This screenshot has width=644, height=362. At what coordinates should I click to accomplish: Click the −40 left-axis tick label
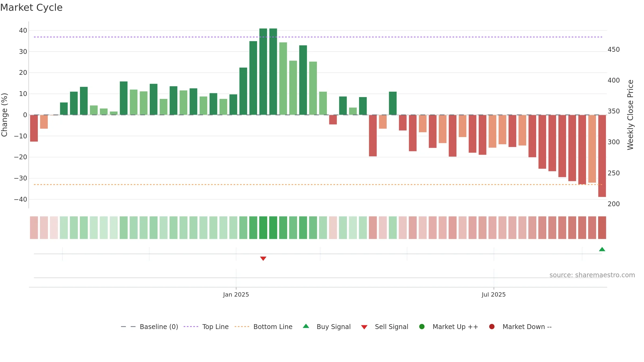click(x=21, y=200)
